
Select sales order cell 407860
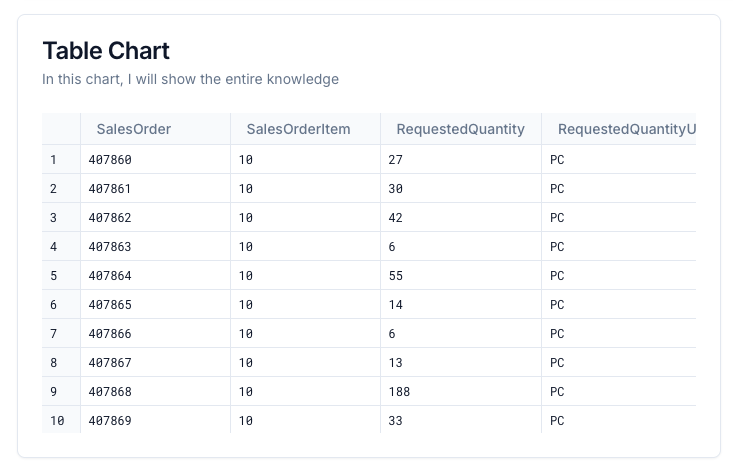click(155, 159)
